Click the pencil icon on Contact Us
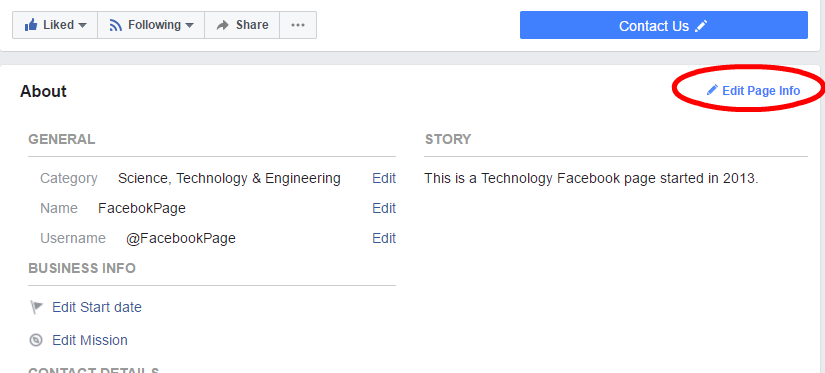The image size is (825, 373). 701,26
